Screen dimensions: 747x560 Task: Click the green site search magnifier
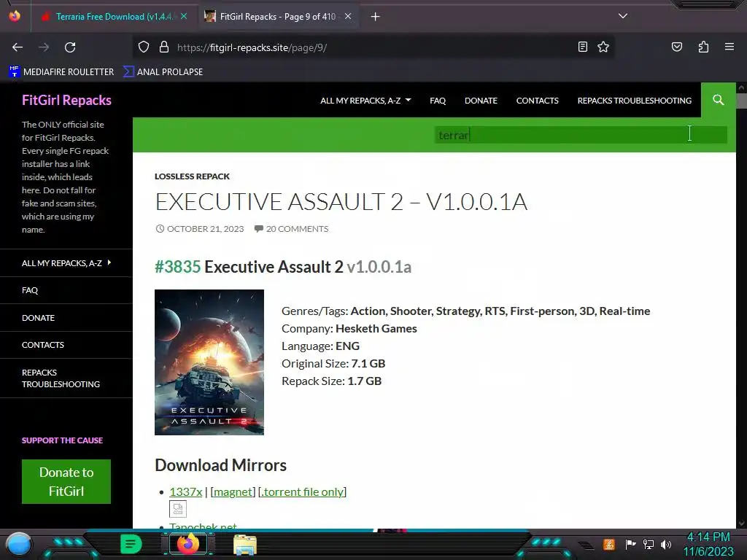tap(719, 100)
